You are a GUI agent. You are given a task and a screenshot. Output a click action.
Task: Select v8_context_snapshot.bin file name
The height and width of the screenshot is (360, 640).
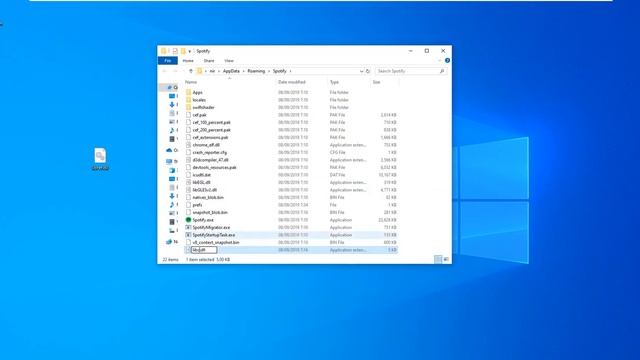216,242
